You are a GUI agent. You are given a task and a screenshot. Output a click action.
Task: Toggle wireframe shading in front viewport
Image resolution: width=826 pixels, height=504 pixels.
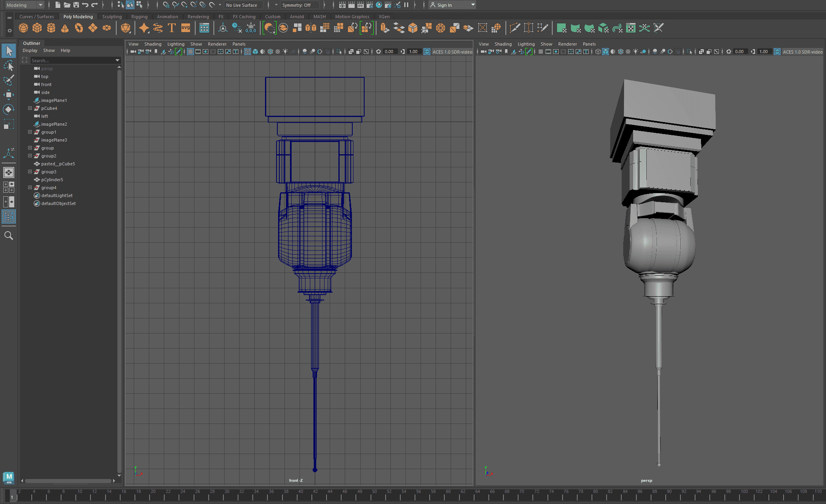click(247, 52)
